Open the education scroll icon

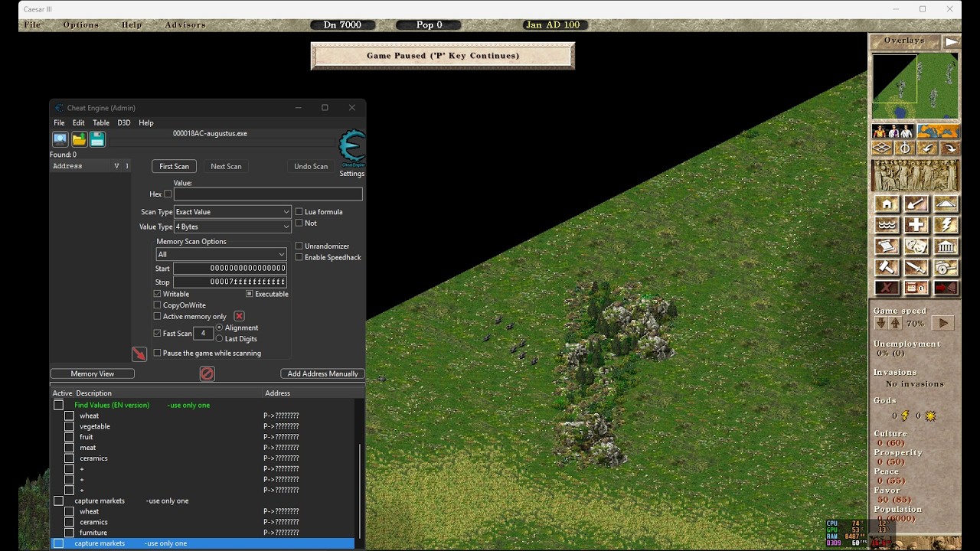[887, 246]
